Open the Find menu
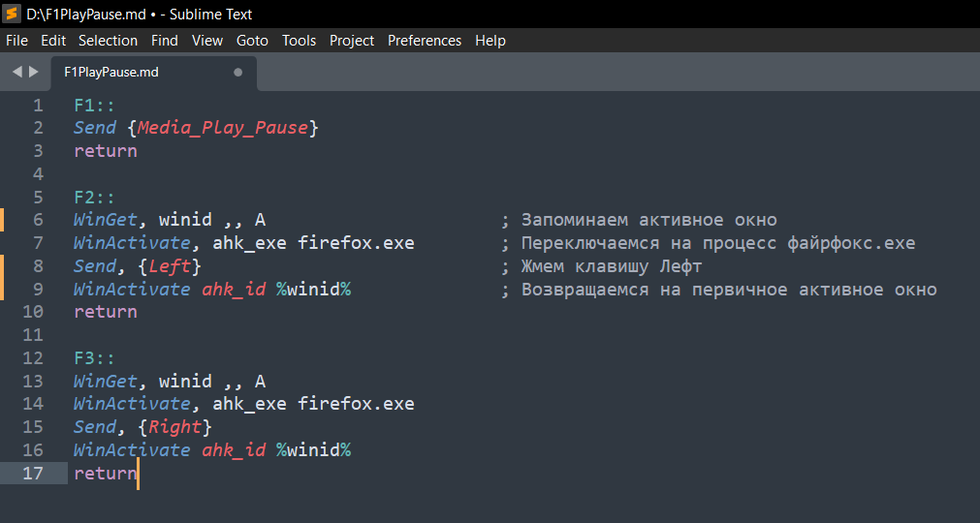 click(x=165, y=41)
